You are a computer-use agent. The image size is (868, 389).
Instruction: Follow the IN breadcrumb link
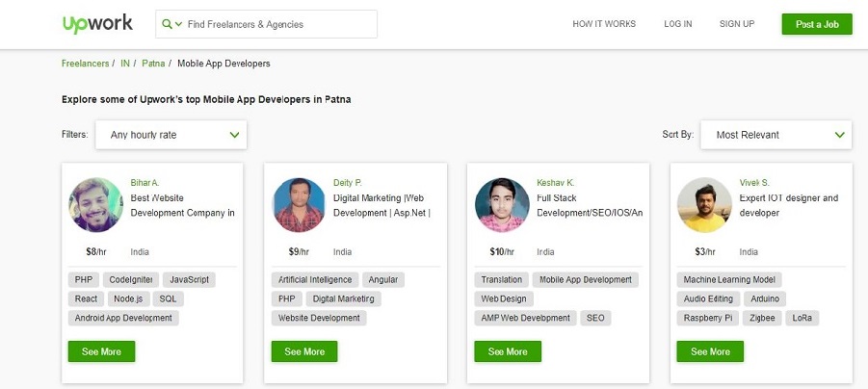point(125,64)
